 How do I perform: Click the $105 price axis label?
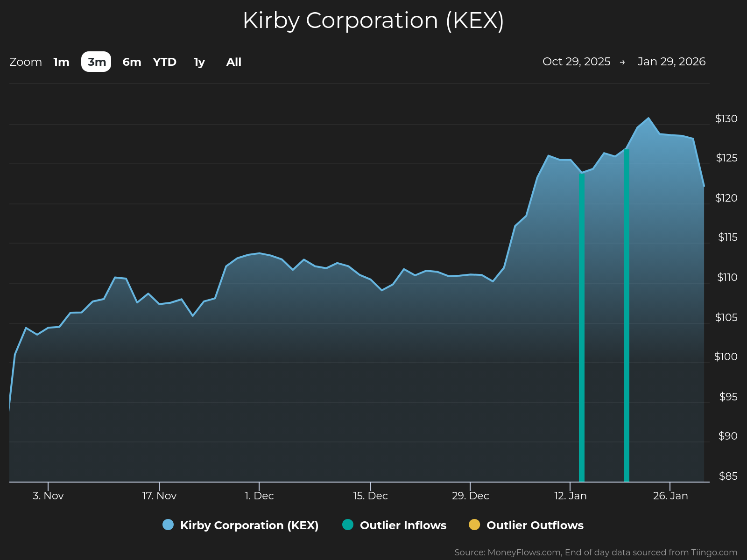[726, 317]
